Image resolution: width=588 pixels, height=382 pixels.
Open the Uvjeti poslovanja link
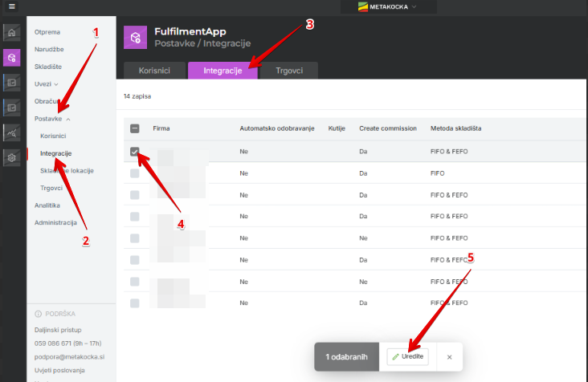click(x=59, y=371)
